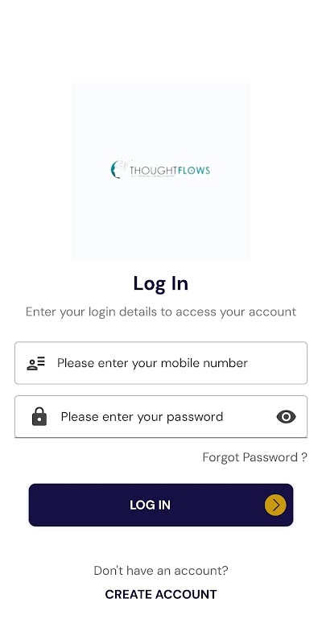The width and height of the screenshot is (322, 644).
Task: Click the login details instruction subtitle
Action: click(x=161, y=312)
